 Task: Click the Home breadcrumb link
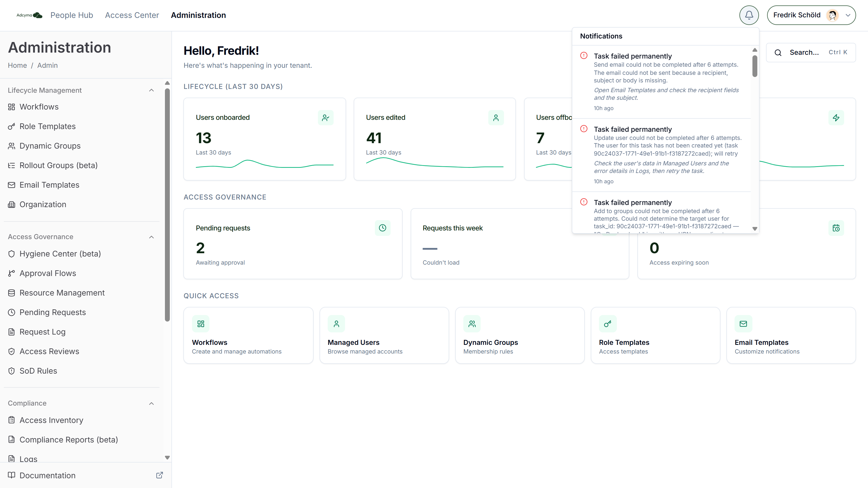click(x=17, y=65)
